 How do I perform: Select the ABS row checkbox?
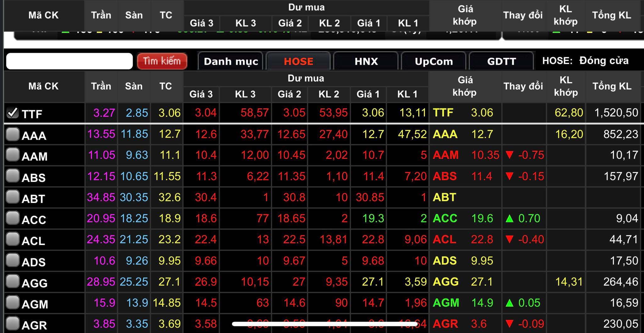click(x=13, y=176)
